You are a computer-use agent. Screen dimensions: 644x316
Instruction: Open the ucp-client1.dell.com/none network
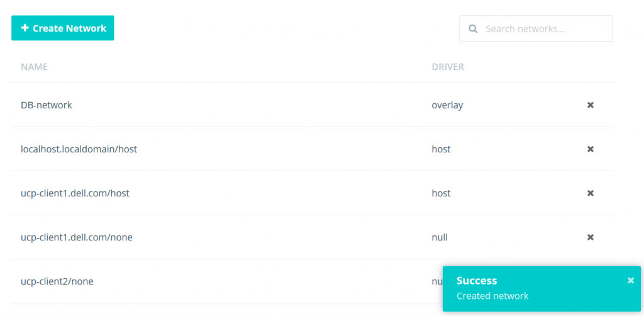[x=76, y=237]
